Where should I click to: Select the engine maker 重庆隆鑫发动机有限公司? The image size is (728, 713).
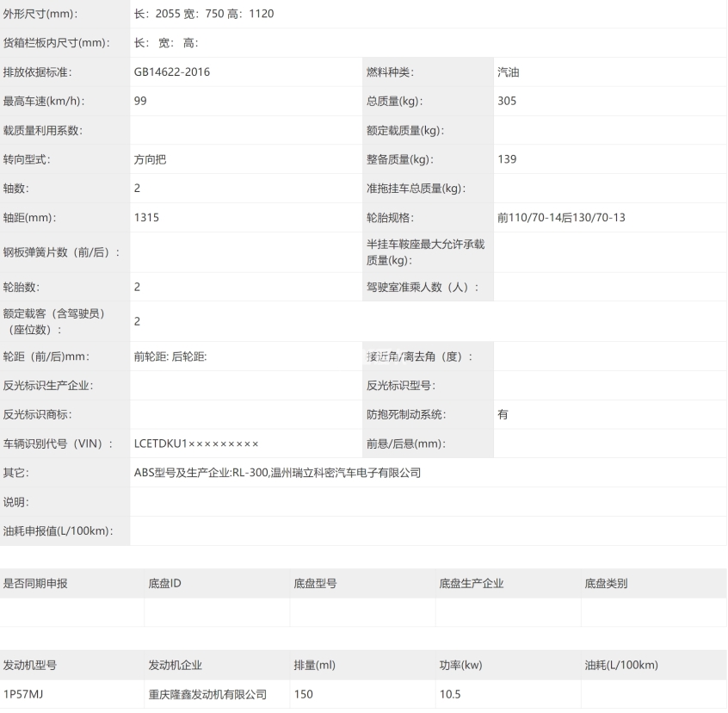point(207,694)
